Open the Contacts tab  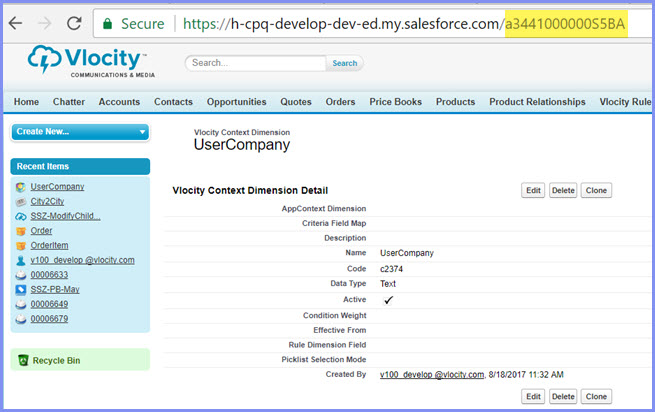173,102
